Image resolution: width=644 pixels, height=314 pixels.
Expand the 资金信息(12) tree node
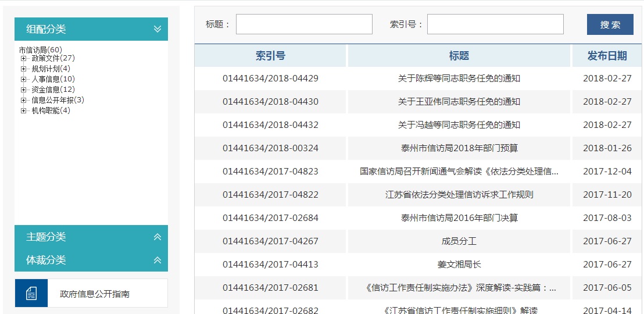tap(23, 90)
